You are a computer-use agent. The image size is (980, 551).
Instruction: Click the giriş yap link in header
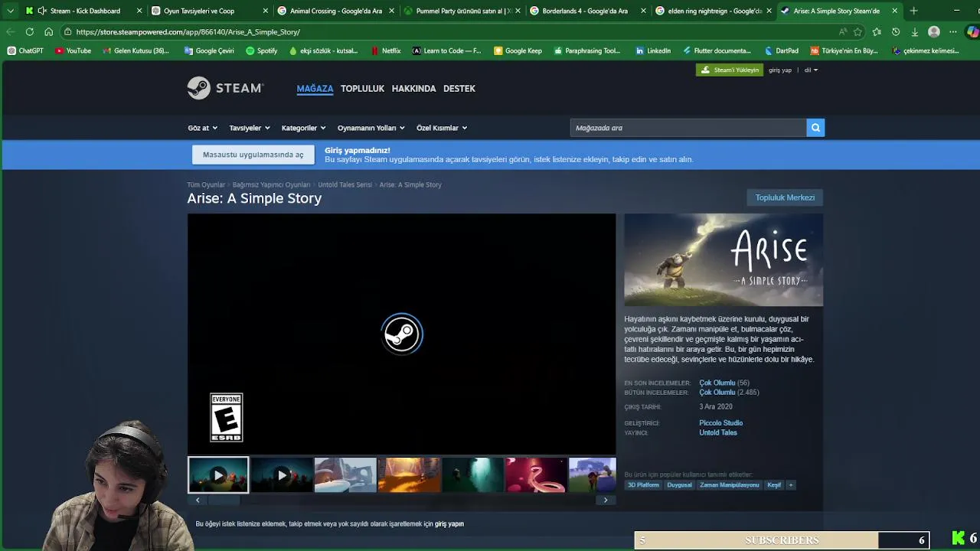click(780, 70)
